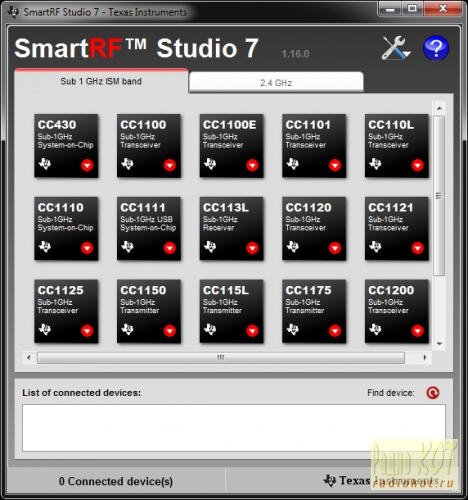
Task: Select the CC1100E transceiver tile
Action: click(x=231, y=146)
